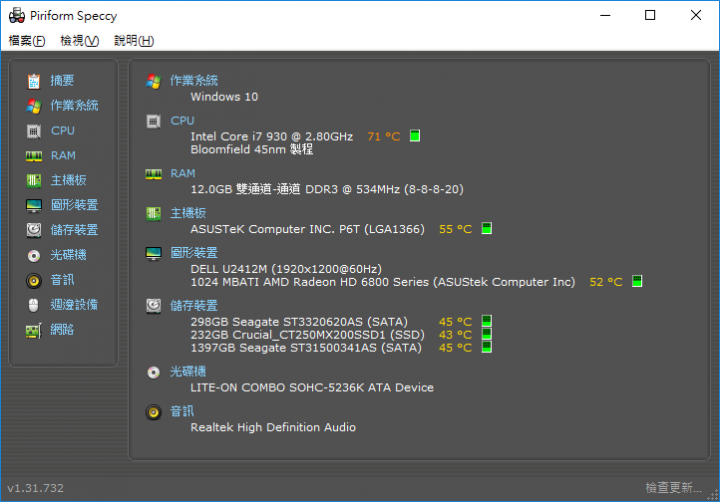This screenshot has height=502, width=720.
Task: Click the 光碟機 heading icon in summary
Action: pyautogui.click(x=153, y=372)
